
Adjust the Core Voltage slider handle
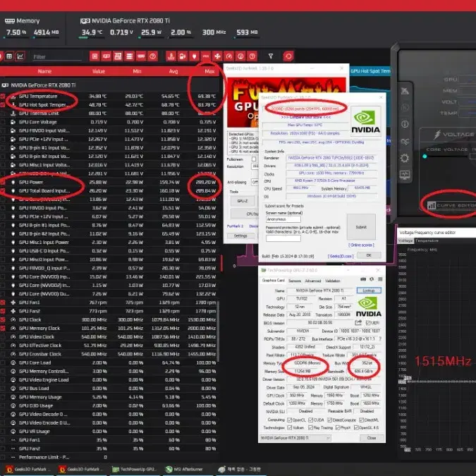[425, 157]
